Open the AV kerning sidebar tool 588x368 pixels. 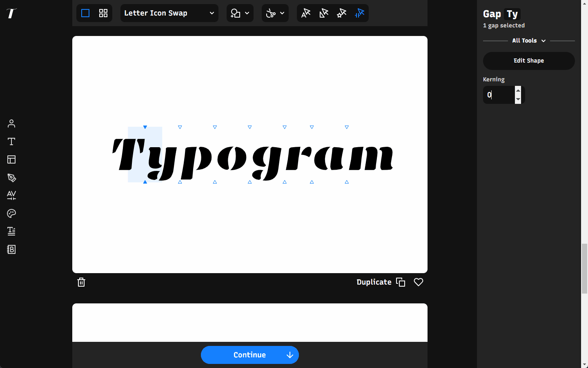tap(11, 195)
